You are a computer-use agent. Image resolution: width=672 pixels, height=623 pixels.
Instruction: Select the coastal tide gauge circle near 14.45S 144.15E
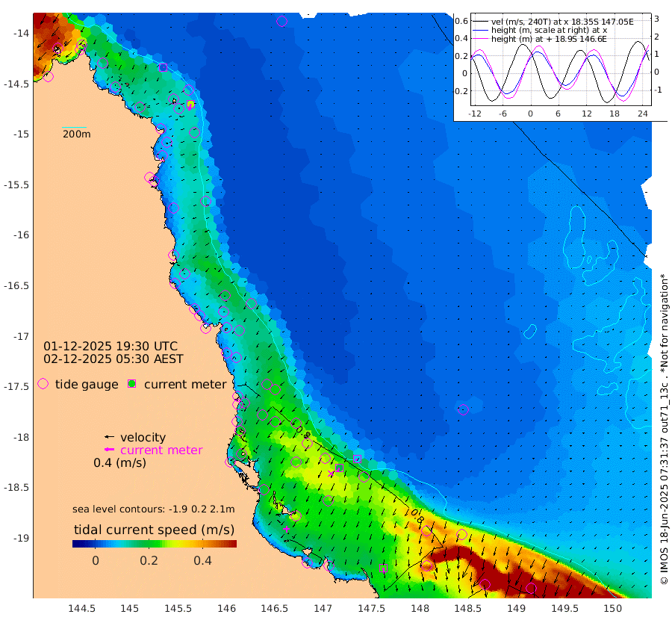coord(49,77)
